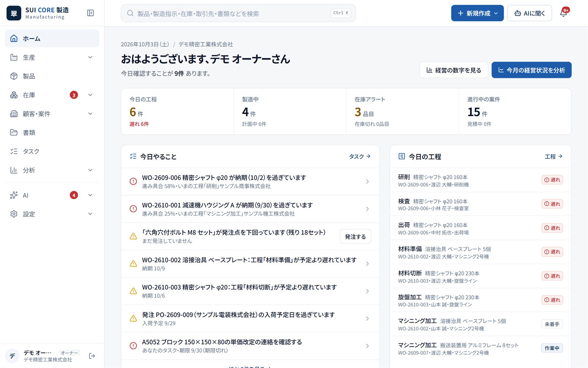Click the red alert icon for WO-2609-006
The height and width of the screenshot is (368, 588).
tap(133, 181)
